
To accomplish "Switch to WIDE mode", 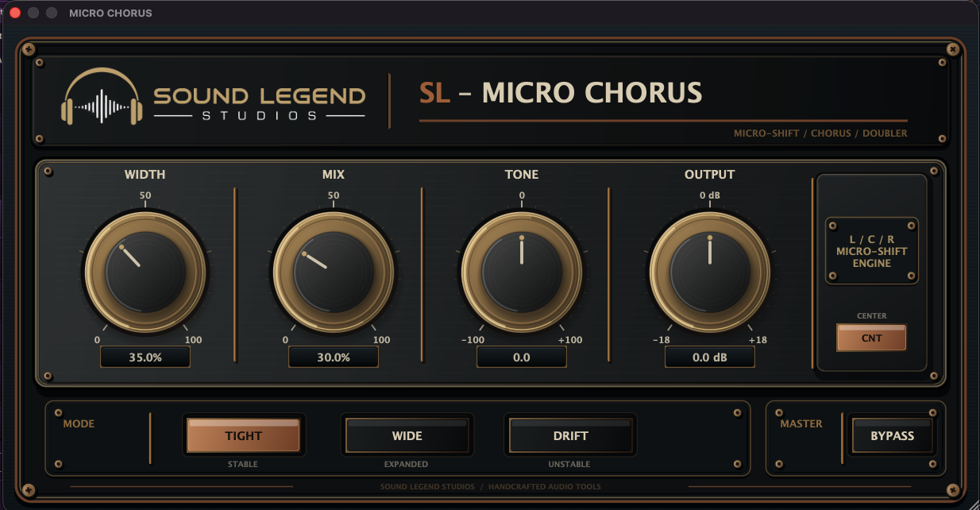I will click(x=407, y=435).
